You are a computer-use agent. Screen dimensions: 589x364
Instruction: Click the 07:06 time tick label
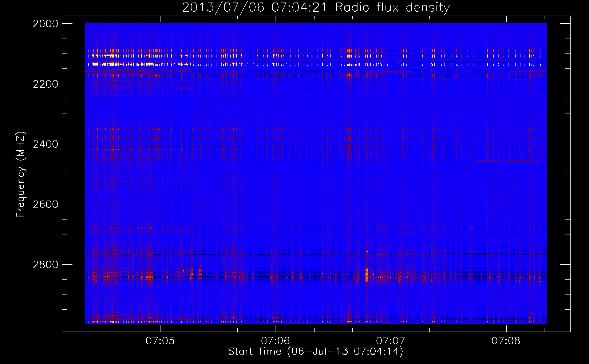[x=276, y=341]
